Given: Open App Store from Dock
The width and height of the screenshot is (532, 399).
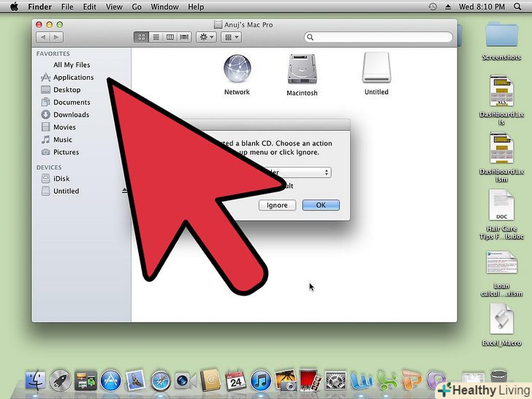Looking at the screenshot, I should pos(110,380).
